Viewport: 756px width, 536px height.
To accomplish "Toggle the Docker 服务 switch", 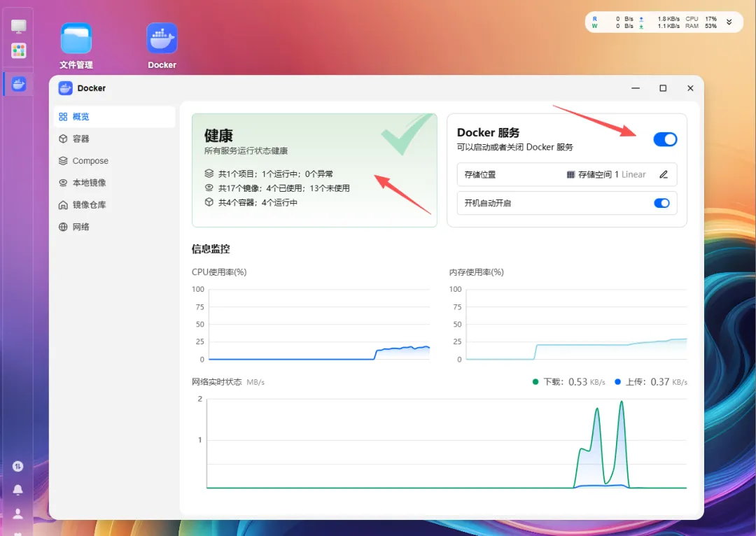I will pyautogui.click(x=666, y=139).
